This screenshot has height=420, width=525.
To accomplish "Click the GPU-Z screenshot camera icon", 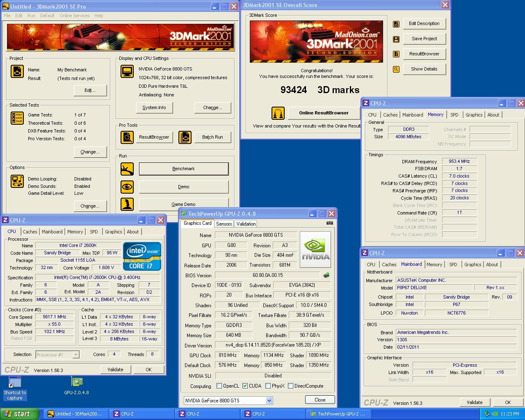I will pos(329,223).
